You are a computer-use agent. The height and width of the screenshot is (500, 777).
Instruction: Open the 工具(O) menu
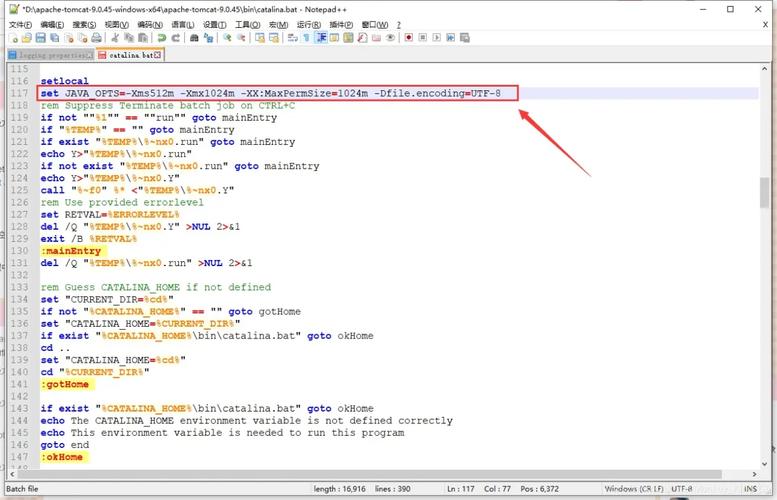coord(247,25)
